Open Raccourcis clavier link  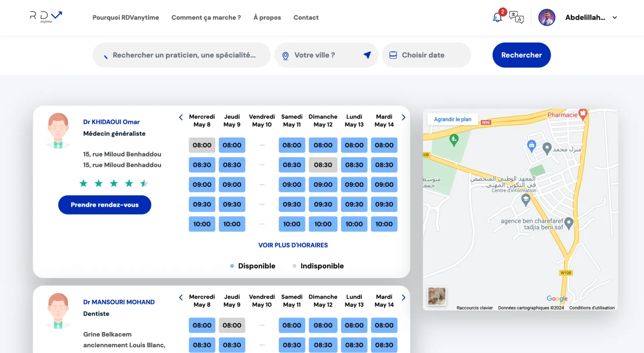(x=475, y=308)
